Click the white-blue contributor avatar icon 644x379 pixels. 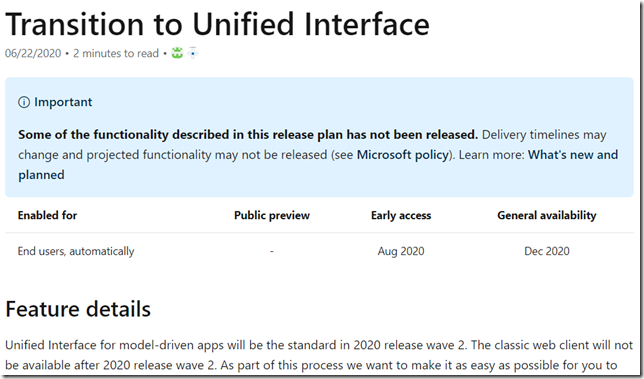pyautogui.click(x=193, y=53)
